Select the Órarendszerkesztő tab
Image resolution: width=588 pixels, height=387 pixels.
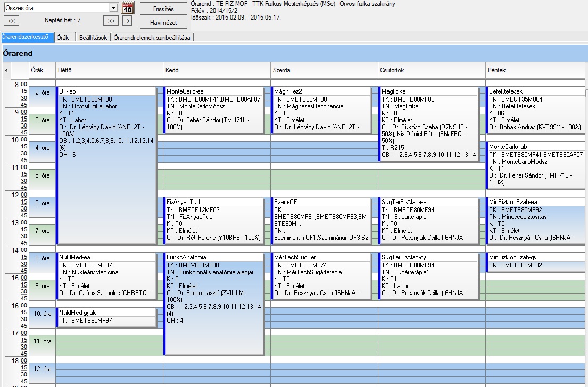coord(27,37)
